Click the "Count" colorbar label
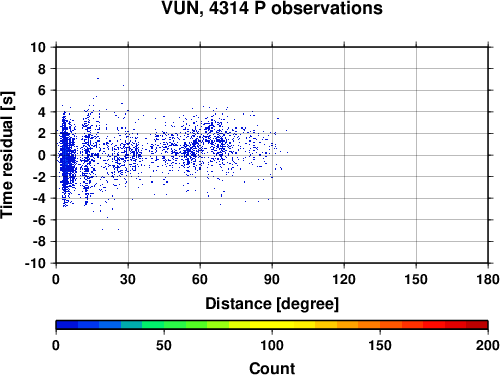The width and height of the screenshot is (500, 375). (x=272, y=368)
